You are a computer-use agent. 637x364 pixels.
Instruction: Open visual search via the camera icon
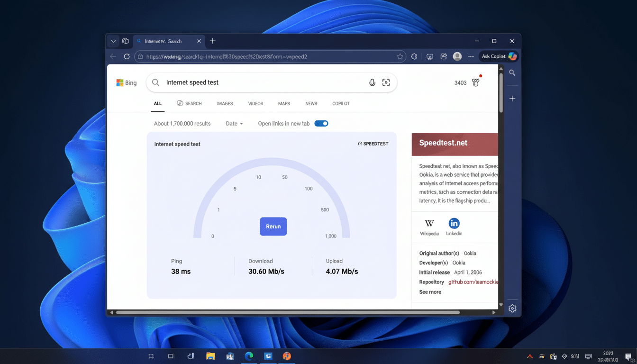(386, 82)
